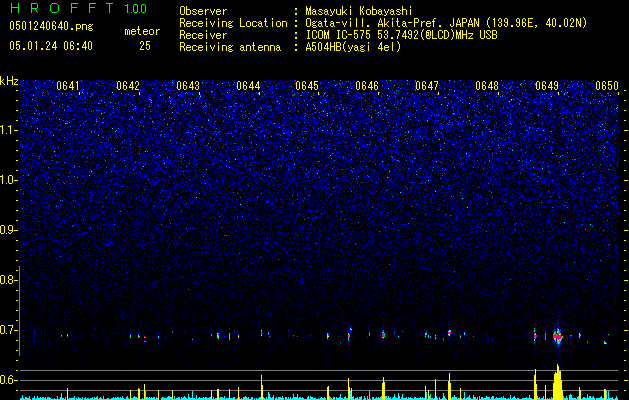Click the 0646 time marker
This screenshot has width=629, height=400.
[367, 86]
